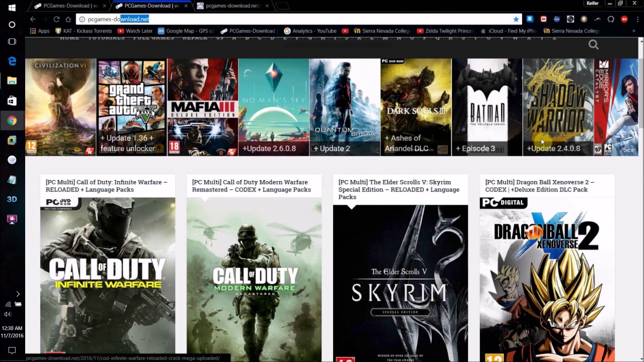The width and height of the screenshot is (644, 362).
Task: Open File Explorer from the taskbar
Action: 12,80
